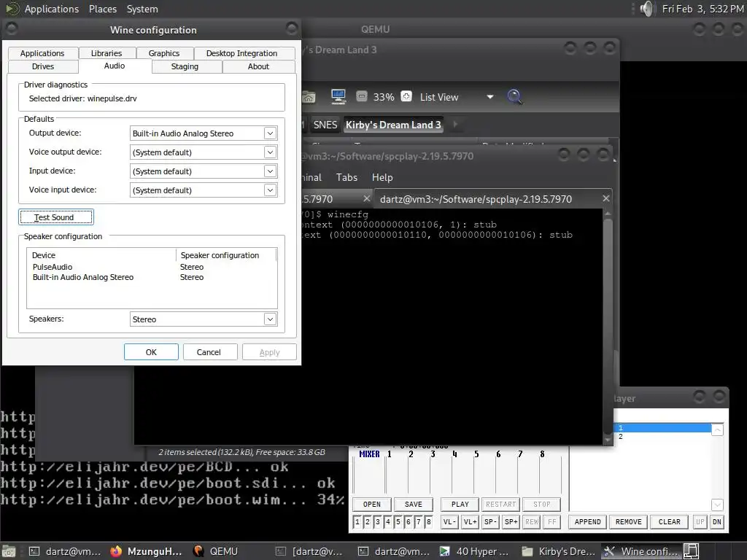The height and width of the screenshot is (560, 747).
Task: Click the CLEAR playlist button
Action: click(670, 522)
